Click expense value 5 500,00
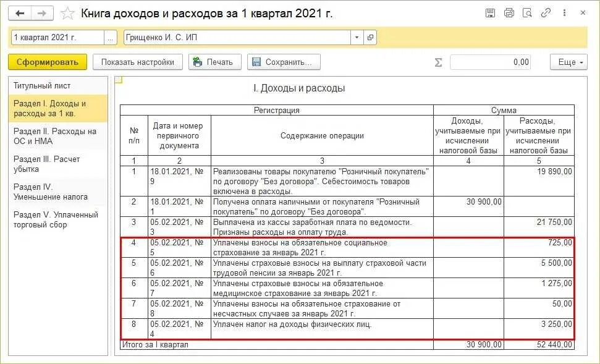Image resolution: width=600 pixels, height=364 pixels. coord(556,263)
